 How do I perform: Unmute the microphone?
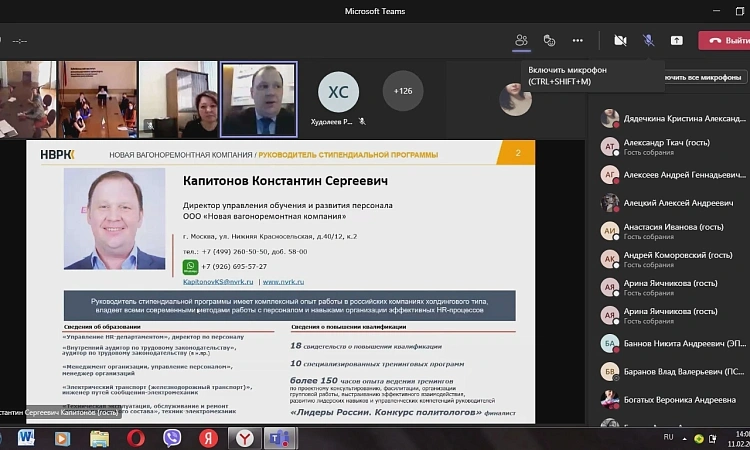coord(648,41)
